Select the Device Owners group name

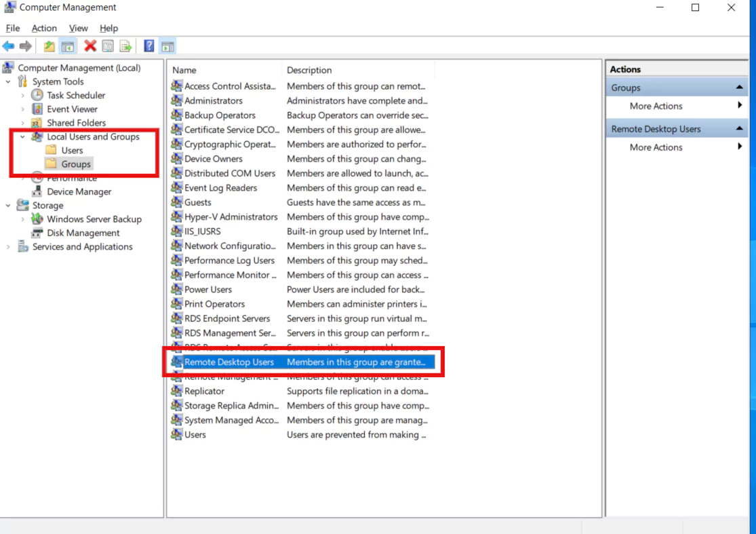(214, 159)
